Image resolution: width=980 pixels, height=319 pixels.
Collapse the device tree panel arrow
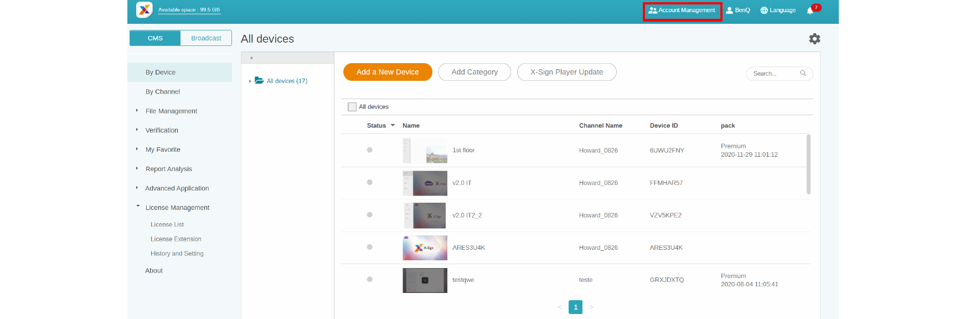pyautogui.click(x=251, y=58)
